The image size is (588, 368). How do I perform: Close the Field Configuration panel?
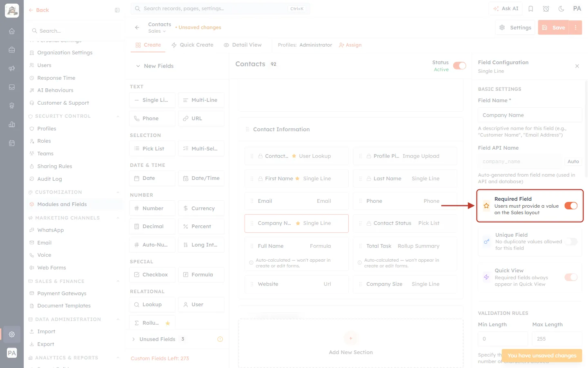(x=577, y=66)
